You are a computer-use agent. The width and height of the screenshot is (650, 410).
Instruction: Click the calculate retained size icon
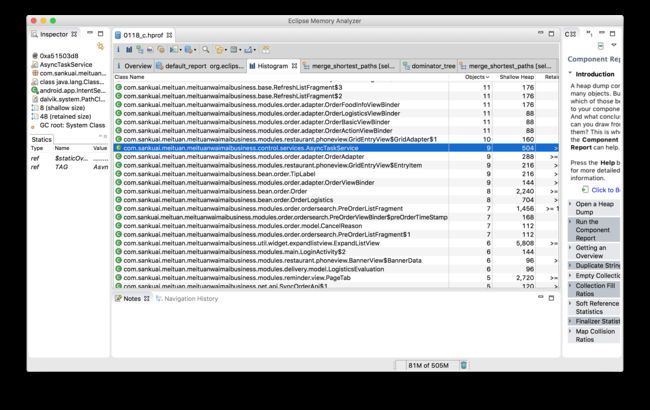coord(234,50)
